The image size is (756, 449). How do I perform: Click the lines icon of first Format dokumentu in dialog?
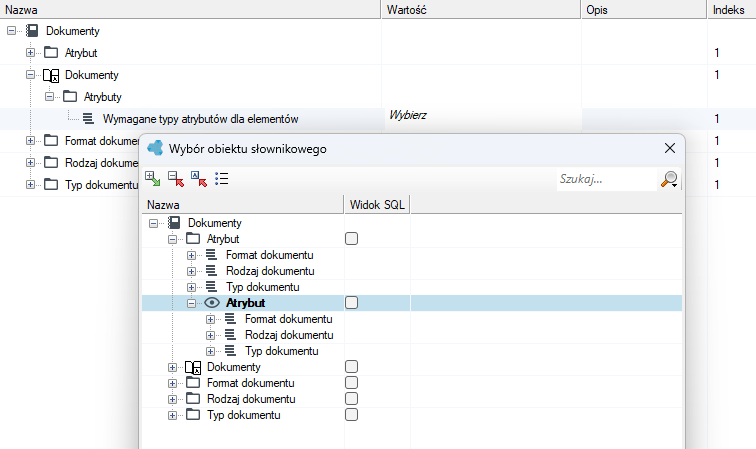click(x=211, y=255)
